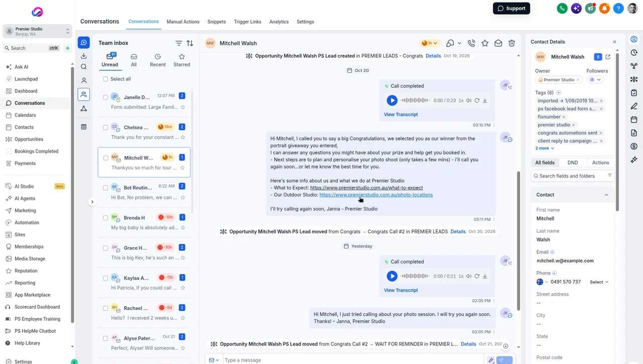Open the phone Select dropdown

(599, 282)
